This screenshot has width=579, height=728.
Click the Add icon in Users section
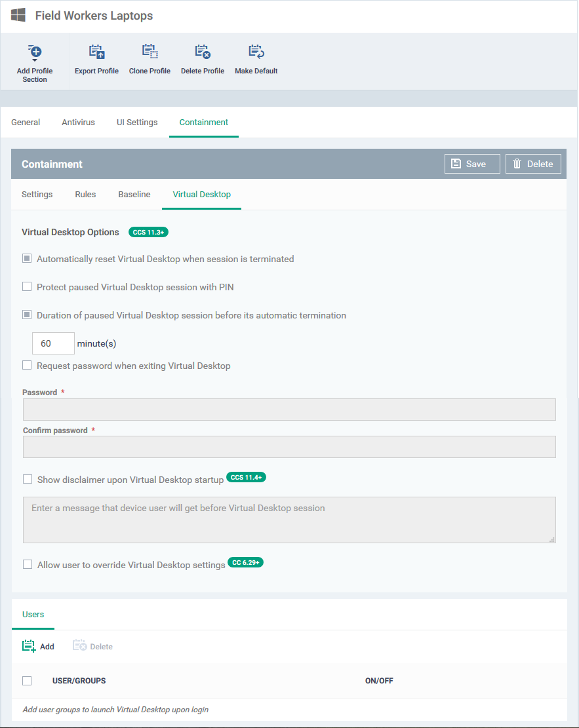click(29, 646)
